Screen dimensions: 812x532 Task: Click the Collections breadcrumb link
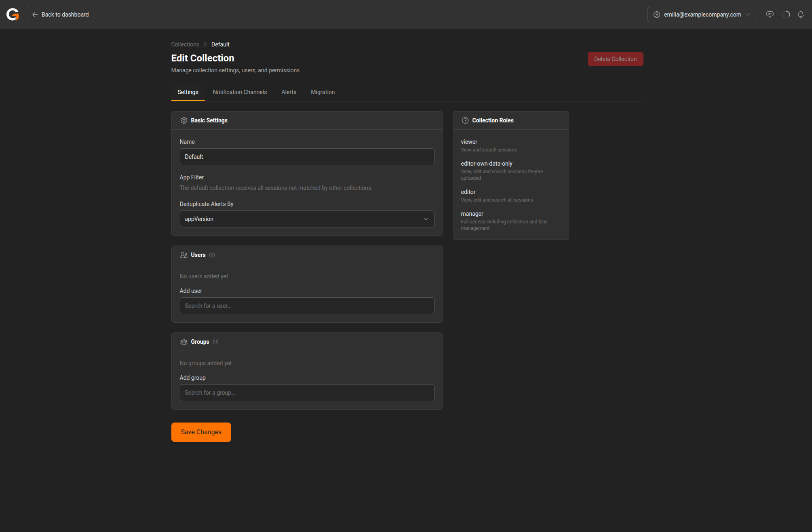[x=185, y=44]
